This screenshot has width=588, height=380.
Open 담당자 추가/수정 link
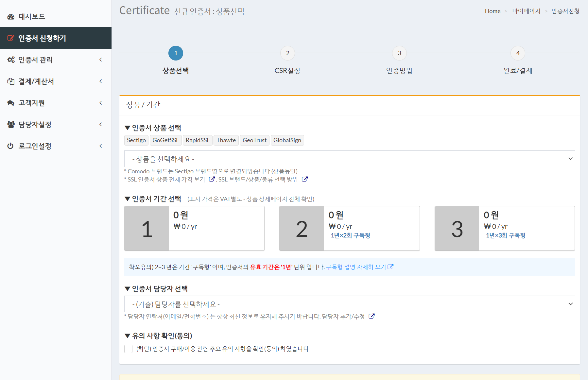[343, 316]
